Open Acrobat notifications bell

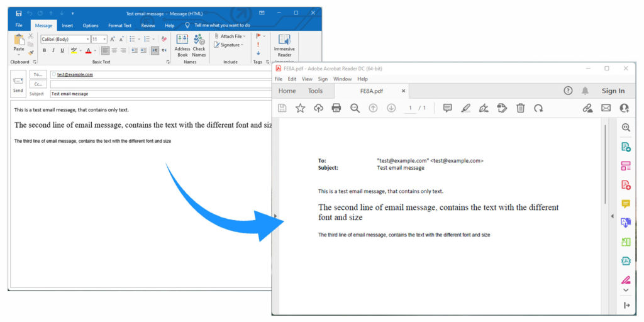coord(586,91)
